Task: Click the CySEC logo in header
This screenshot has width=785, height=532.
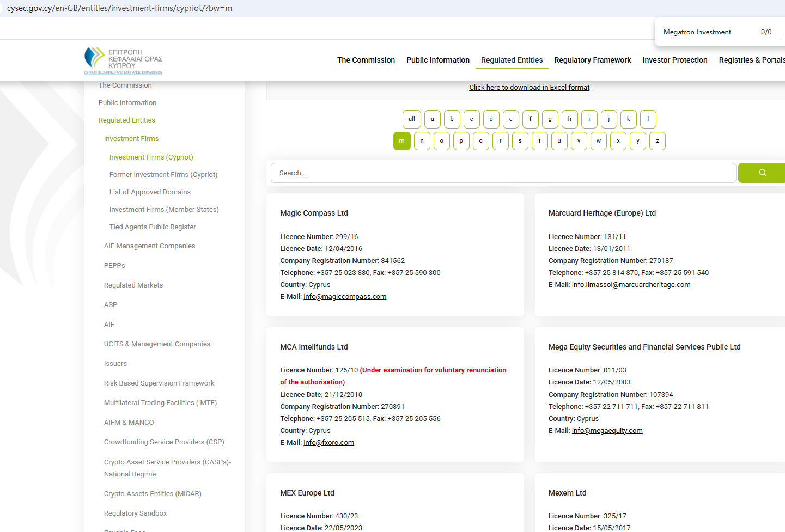Action: click(x=124, y=60)
